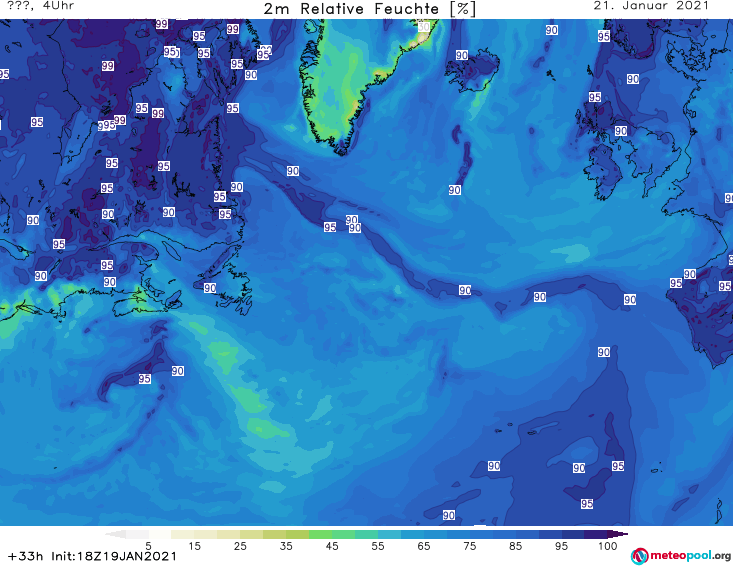Click the '5' legend value
Screen dimensions: 733x566
click(x=148, y=545)
